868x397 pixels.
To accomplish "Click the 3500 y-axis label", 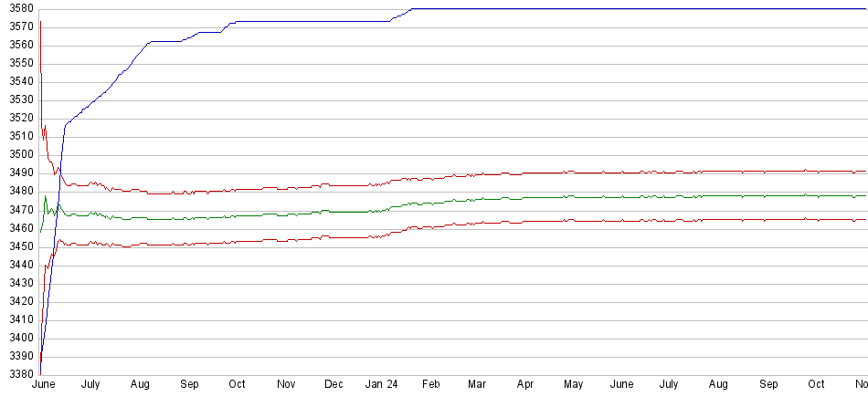I will (18, 155).
